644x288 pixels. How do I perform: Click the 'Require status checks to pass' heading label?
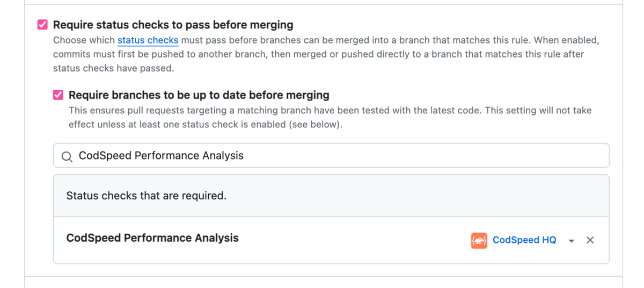click(173, 25)
